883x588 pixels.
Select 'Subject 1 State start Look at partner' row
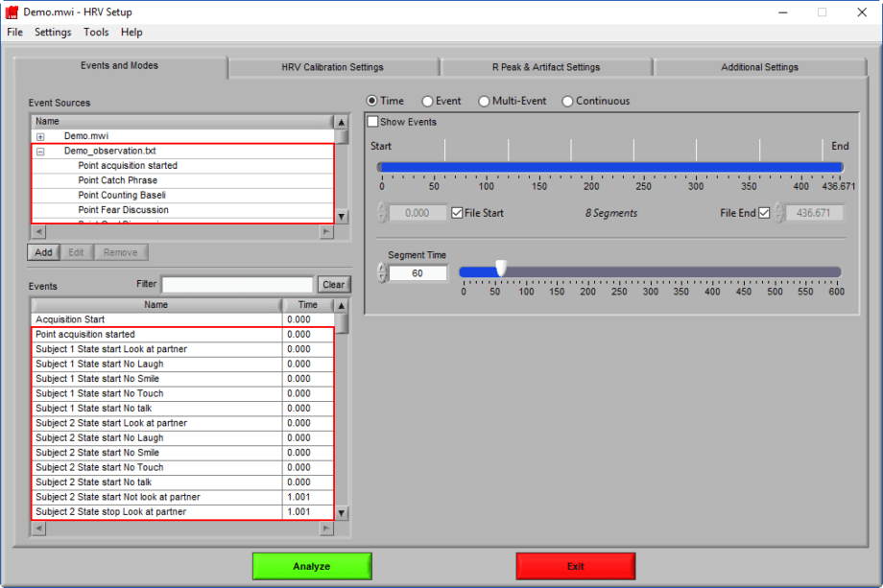[x=183, y=349]
